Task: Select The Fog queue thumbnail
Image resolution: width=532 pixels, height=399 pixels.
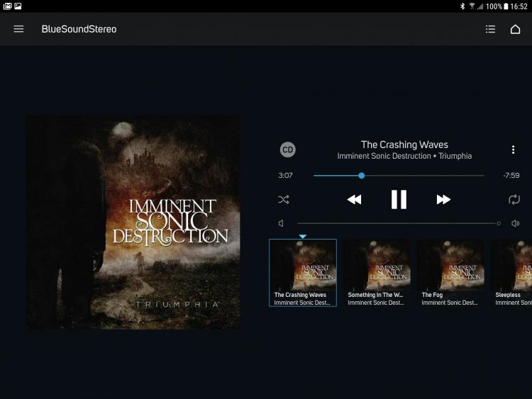Action: tap(451, 273)
